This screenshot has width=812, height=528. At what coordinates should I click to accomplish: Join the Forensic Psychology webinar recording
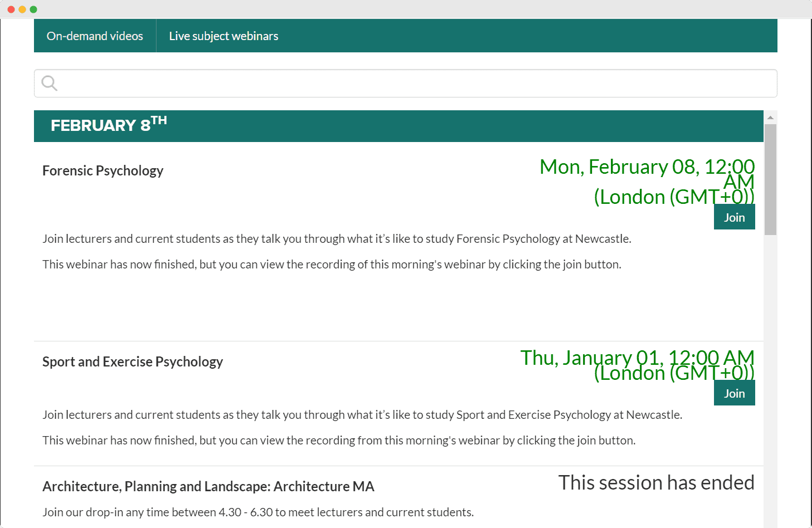[734, 217]
